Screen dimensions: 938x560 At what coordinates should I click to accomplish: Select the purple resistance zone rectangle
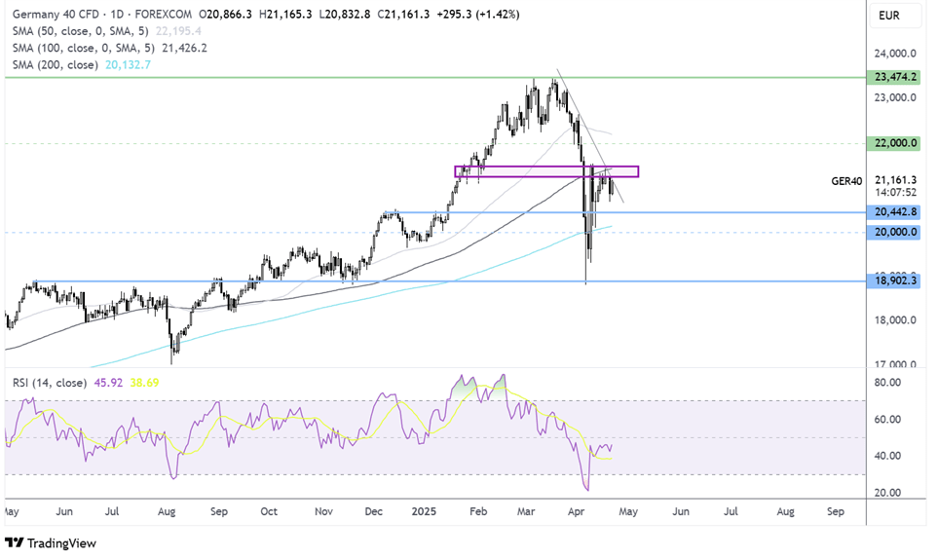pyautogui.click(x=546, y=171)
